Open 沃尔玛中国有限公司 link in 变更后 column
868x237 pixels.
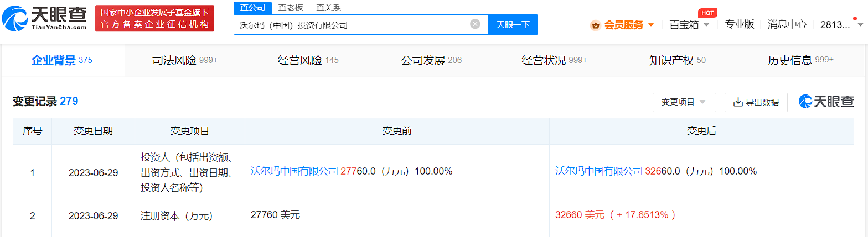click(x=599, y=171)
